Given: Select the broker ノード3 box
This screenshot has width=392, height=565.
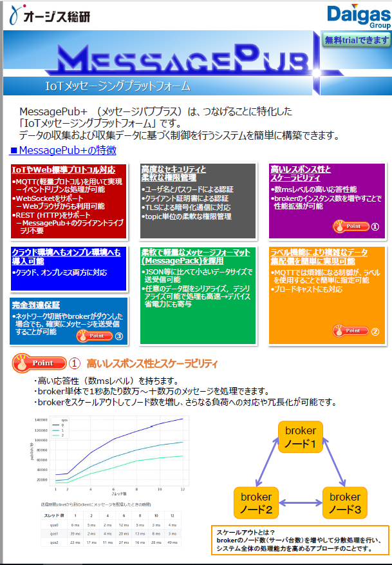Looking at the screenshot, I should pos(344,503).
